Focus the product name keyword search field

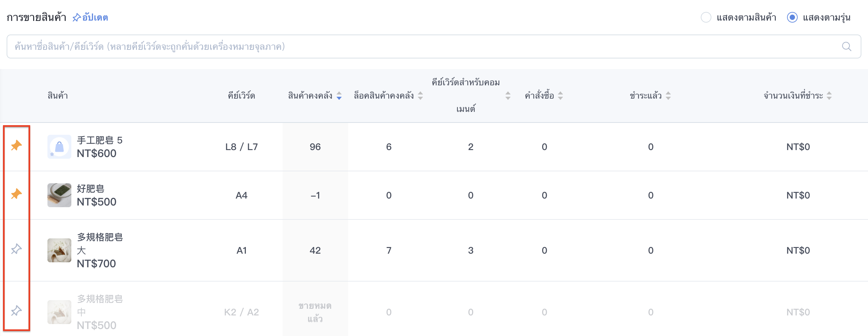[x=434, y=46]
